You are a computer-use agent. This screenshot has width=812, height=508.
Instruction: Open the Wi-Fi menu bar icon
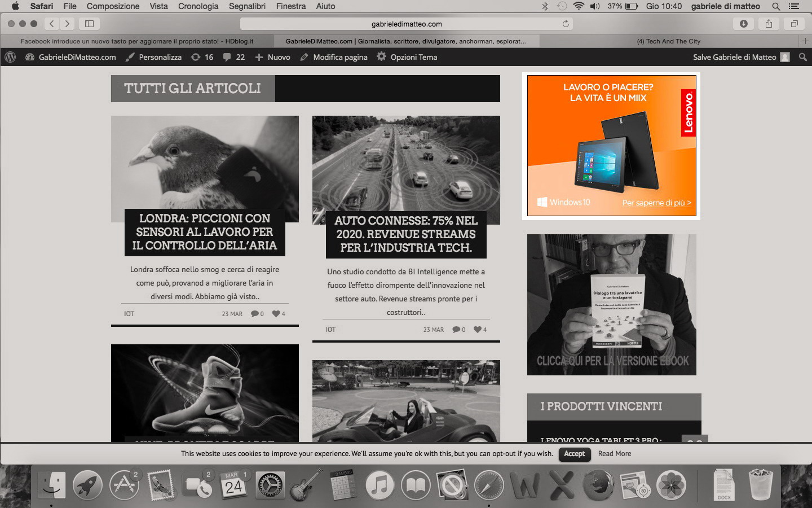[579, 6]
